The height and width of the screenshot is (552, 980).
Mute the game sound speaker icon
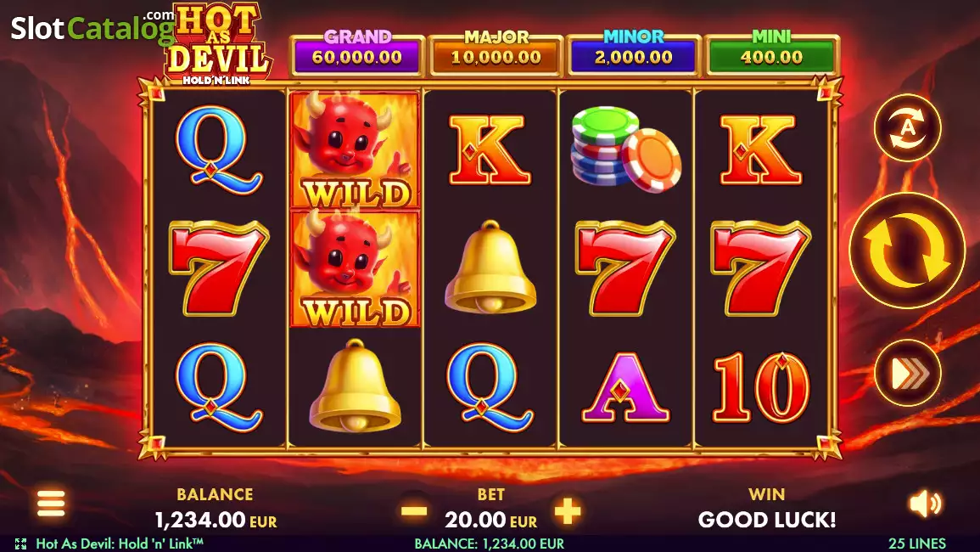pos(926,504)
